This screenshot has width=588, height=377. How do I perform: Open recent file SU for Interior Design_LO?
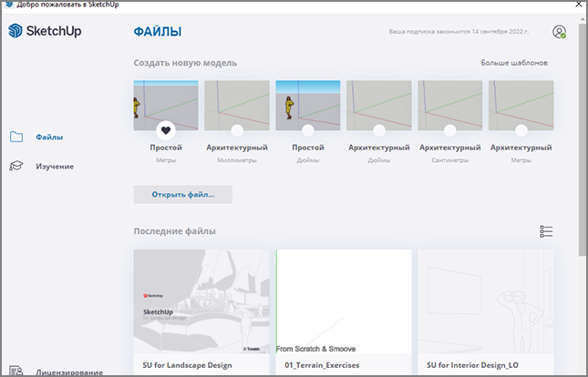point(486,312)
